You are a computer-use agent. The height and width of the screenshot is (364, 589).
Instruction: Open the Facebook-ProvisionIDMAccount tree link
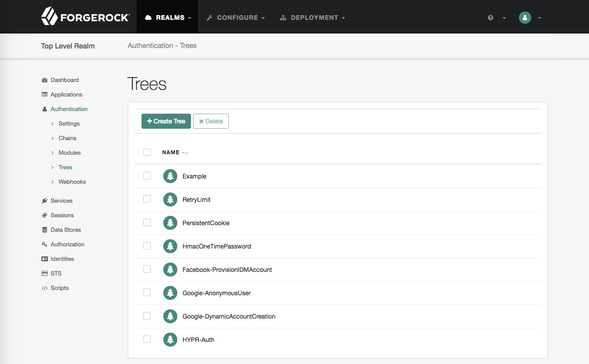pyautogui.click(x=227, y=270)
